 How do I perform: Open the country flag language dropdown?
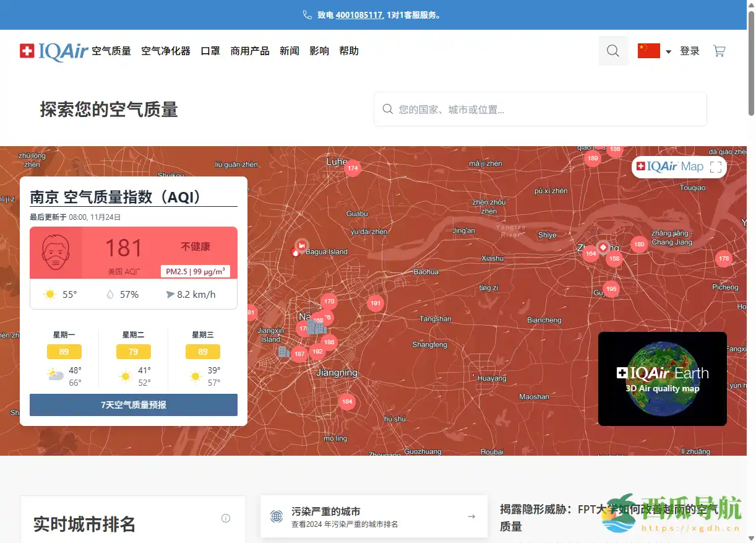point(653,51)
